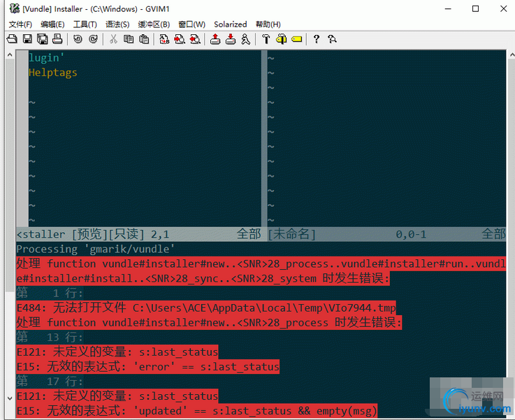
Task: Save current file toolbar icon
Action: coord(27,39)
